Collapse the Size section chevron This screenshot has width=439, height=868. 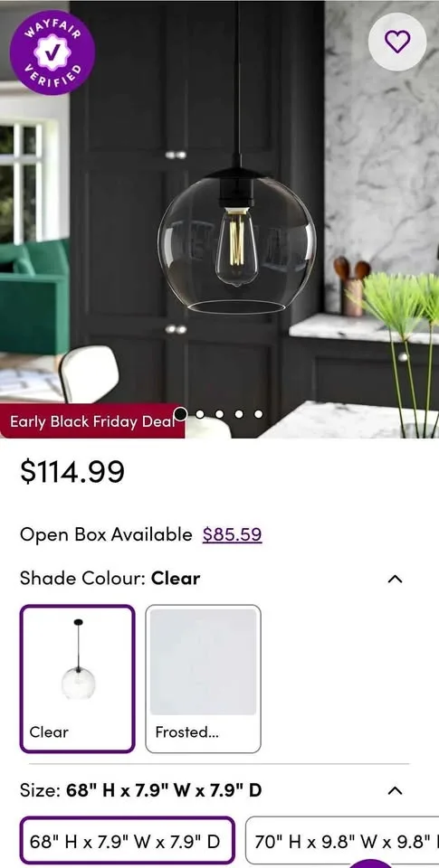395,790
